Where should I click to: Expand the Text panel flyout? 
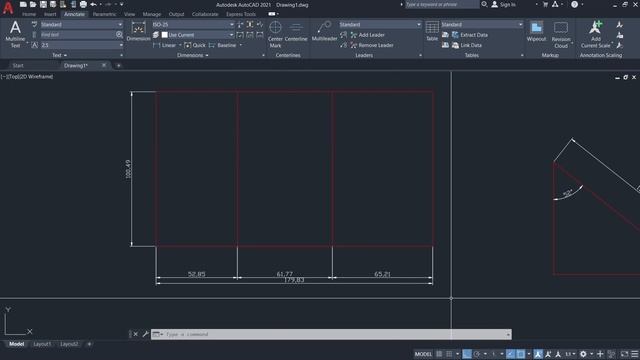[60, 55]
